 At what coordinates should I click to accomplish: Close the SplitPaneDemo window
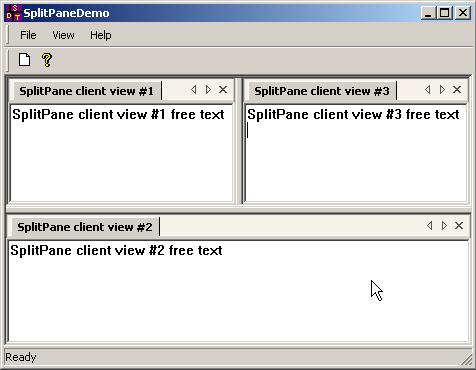pos(463,13)
